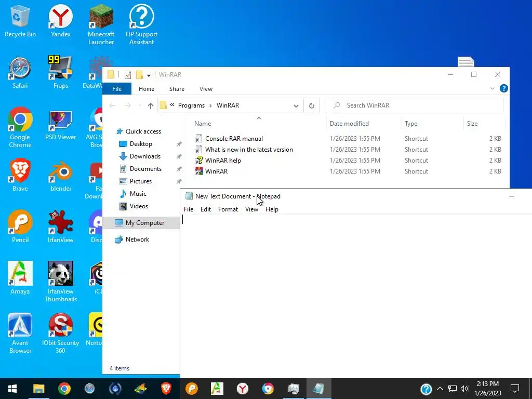Select the PSD Viewer desktop icon
532x399 pixels.
pyautogui.click(x=60, y=124)
